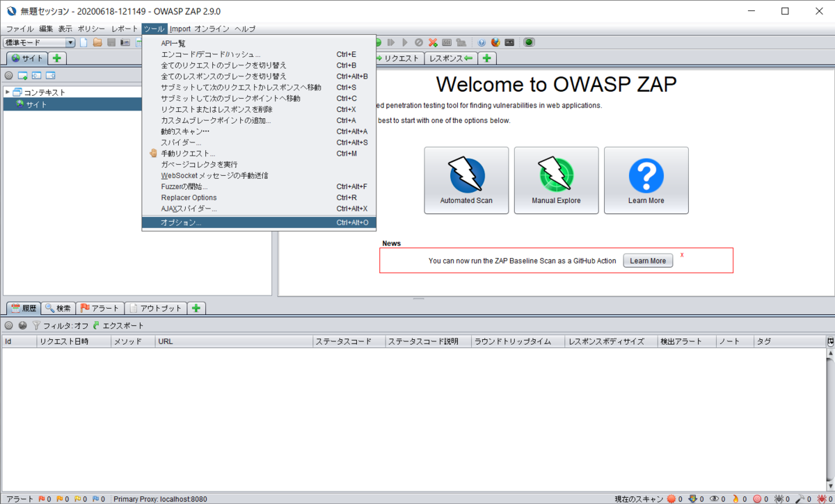Click the リクエスト日時 column header
835x504 pixels.
pos(73,341)
